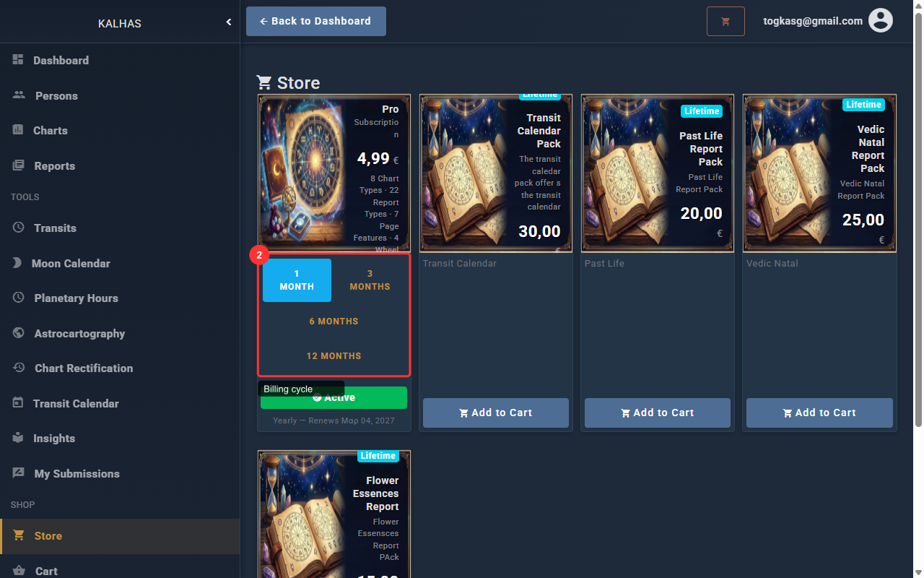Viewport: 924px width, 578px height.
Task: Go to Persons in the sidebar
Action: (x=56, y=96)
